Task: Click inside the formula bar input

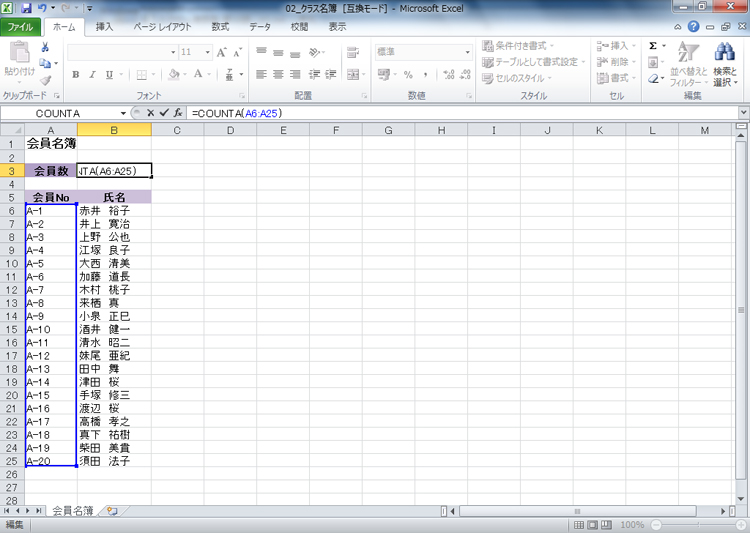Action: coord(462,113)
